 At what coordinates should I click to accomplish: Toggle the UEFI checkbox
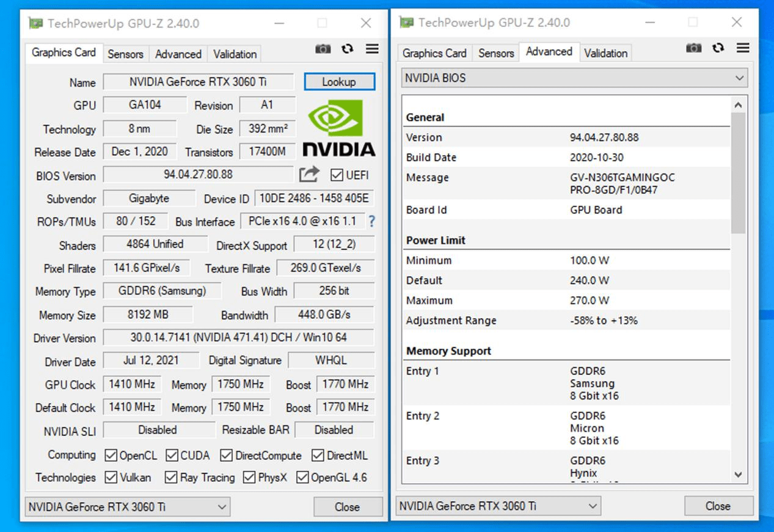click(336, 175)
